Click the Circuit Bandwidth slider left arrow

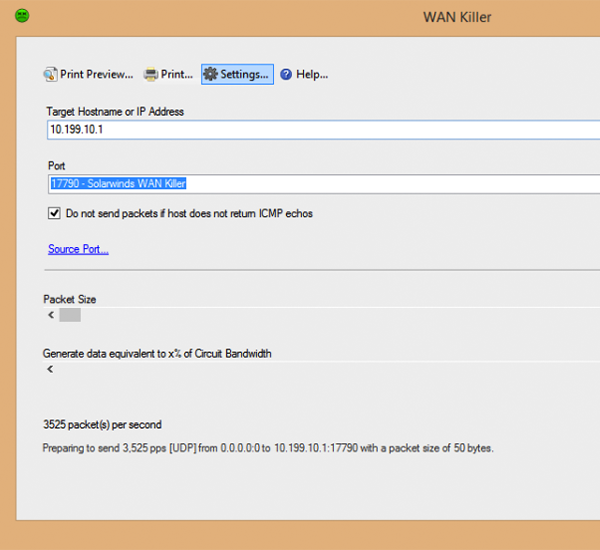click(50, 369)
